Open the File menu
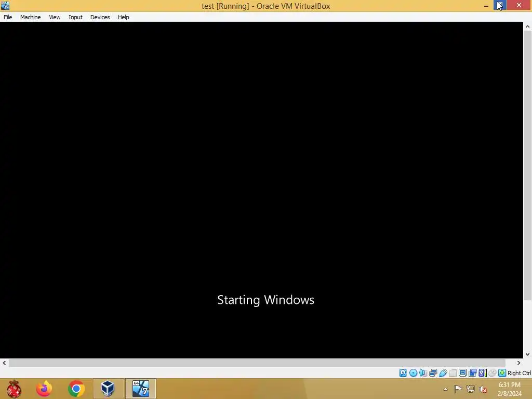The width and height of the screenshot is (532, 399). [8, 17]
